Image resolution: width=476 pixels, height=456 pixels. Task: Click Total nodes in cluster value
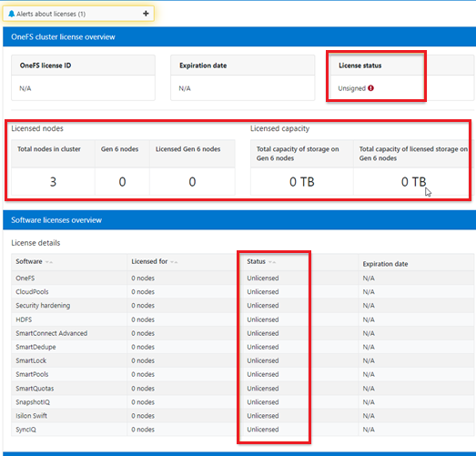click(x=53, y=182)
